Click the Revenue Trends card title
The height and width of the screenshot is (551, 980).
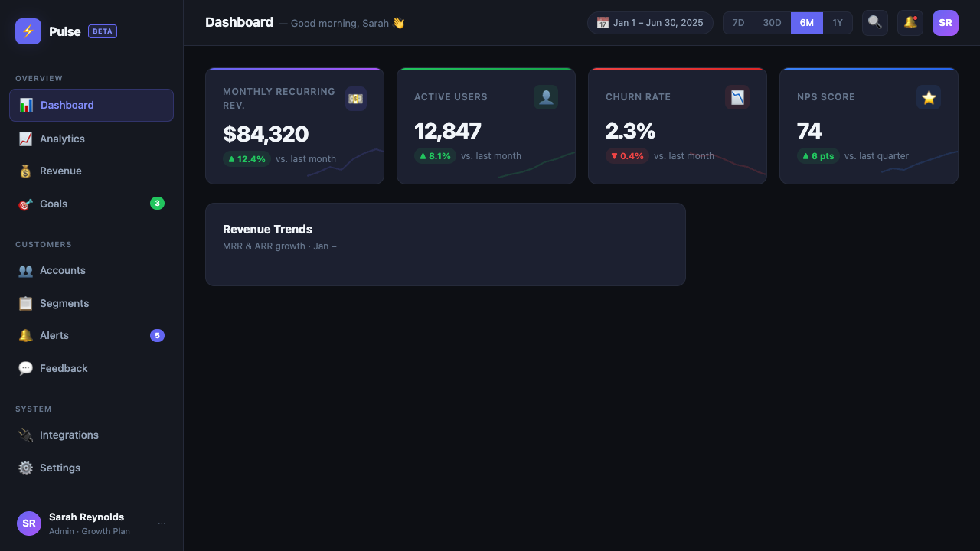click(x=267, y=229)
